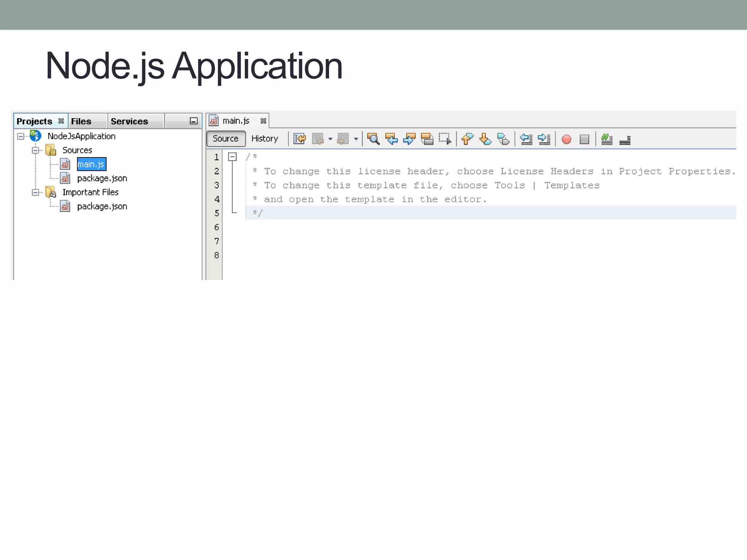Click line number 8 in gutter
Viewport: 747px width, 560px height.
point(217,255)
